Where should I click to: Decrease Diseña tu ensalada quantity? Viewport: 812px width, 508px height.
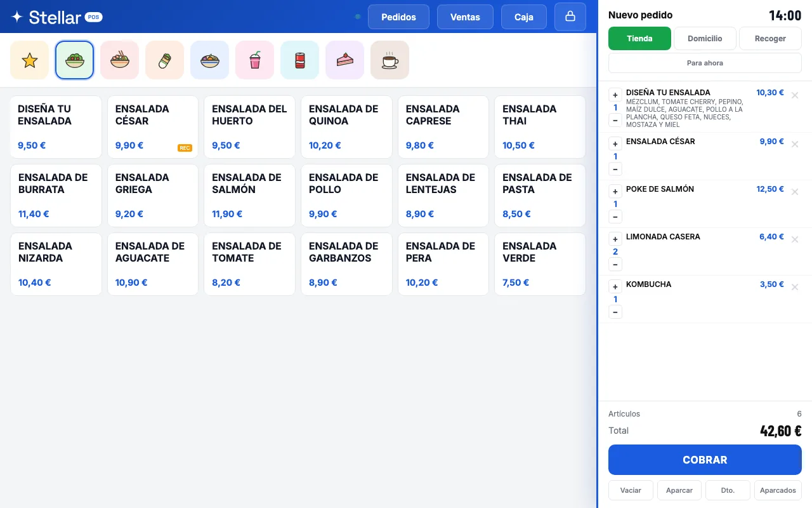point(615,121)
